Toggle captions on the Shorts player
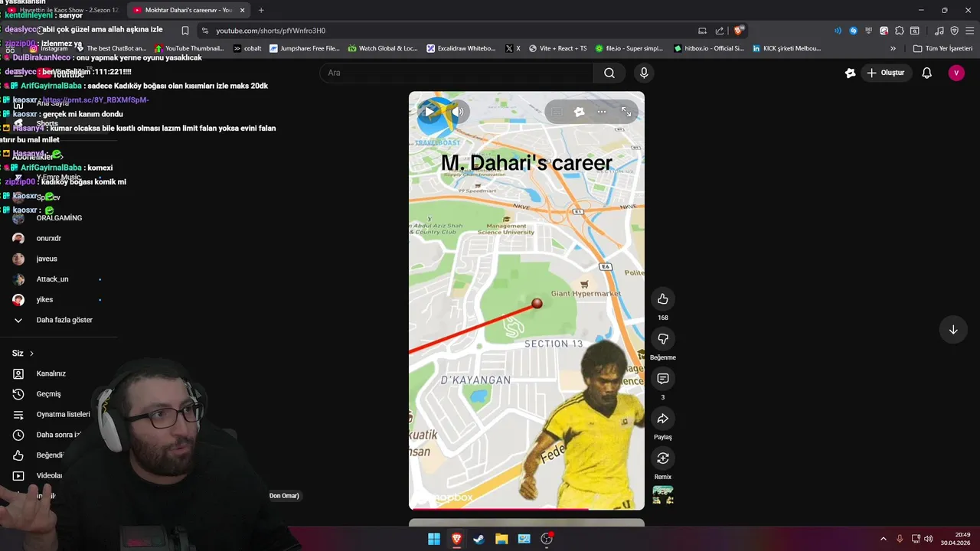This screenshot has width=980, height=551. 557,112
